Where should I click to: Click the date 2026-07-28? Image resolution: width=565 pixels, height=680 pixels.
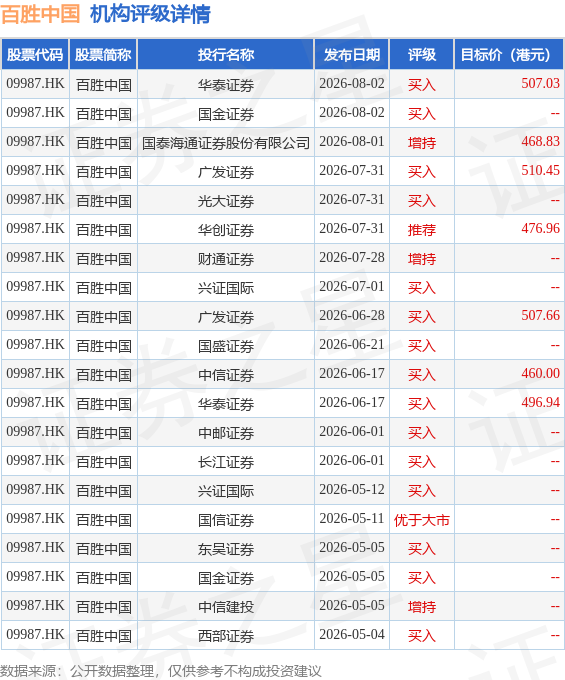point(352,258)
